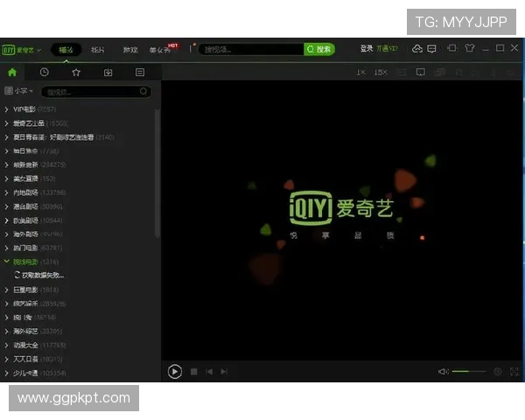
Task: Click the cloud upload icon in title bar
Action: pyautogui.click(x=417, y=49)
